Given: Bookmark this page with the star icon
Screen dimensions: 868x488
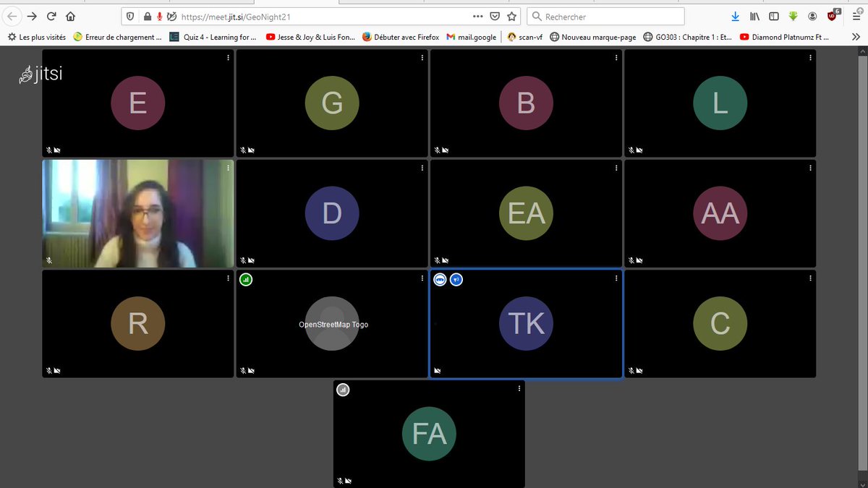Looking at the screenshot, I should coord(512,16).
